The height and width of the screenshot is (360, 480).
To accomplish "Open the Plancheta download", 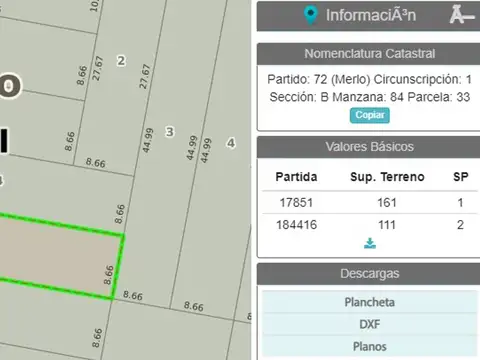I will tap(370, 302).
